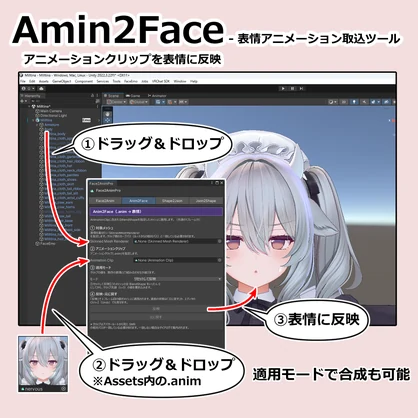Open the scene draw mode dropdown

point(333,102)
